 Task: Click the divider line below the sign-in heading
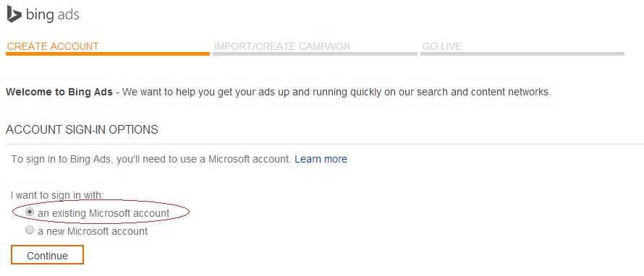325,144
